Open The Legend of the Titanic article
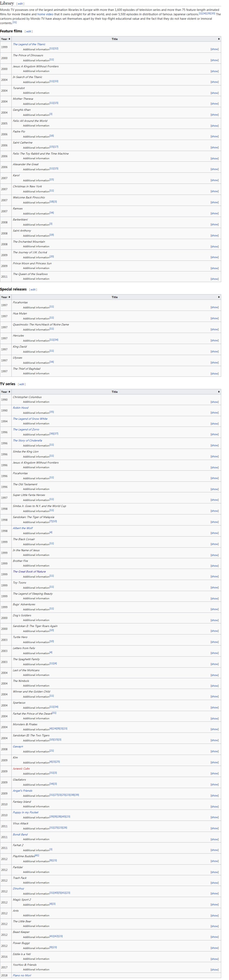The height and width of the screenshot is (980, 229). [x=29, y=44]
